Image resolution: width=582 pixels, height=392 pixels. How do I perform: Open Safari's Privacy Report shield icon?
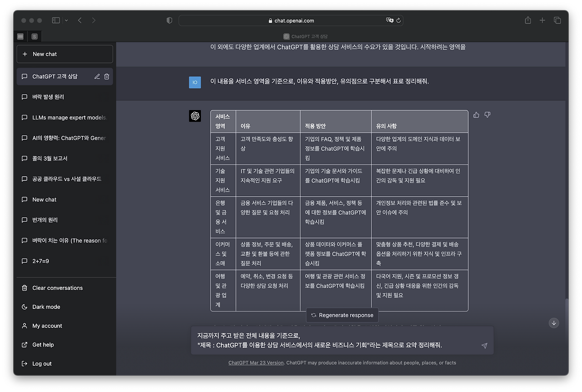coord(169,20)
